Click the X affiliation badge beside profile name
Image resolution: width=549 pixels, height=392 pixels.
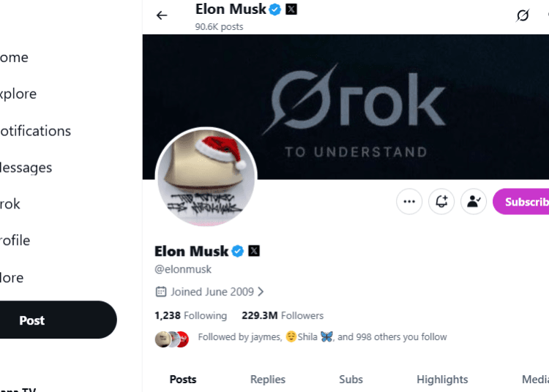pyautogui.click(x=254, y=251)
